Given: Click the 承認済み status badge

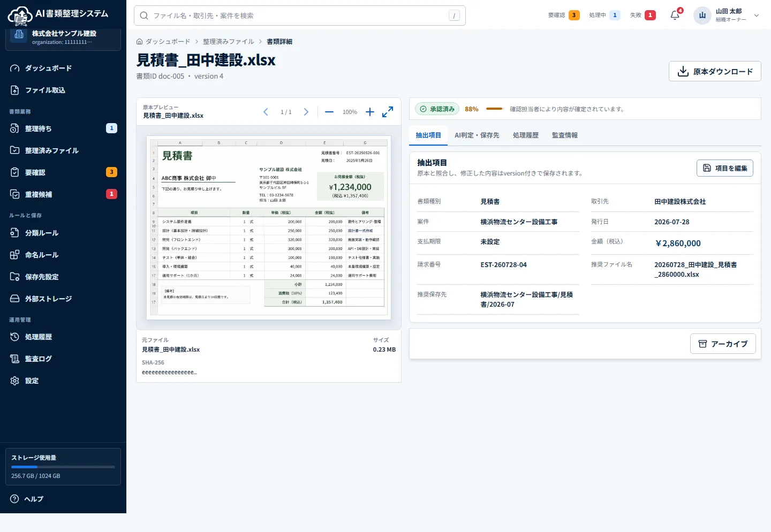Looking at the screenshot, I should coord(437,109).
